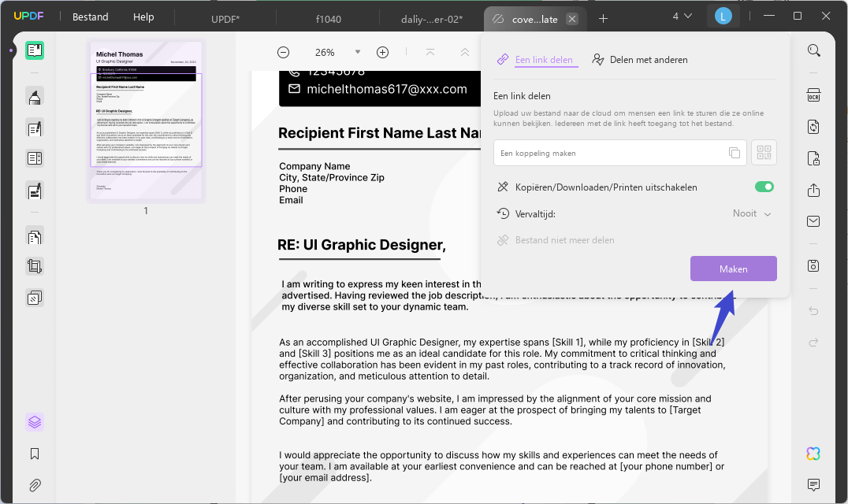The height and width of the screenshot is (504, 848).
Task: Click the Een koppeling maken field
Action: coord(619,153)
